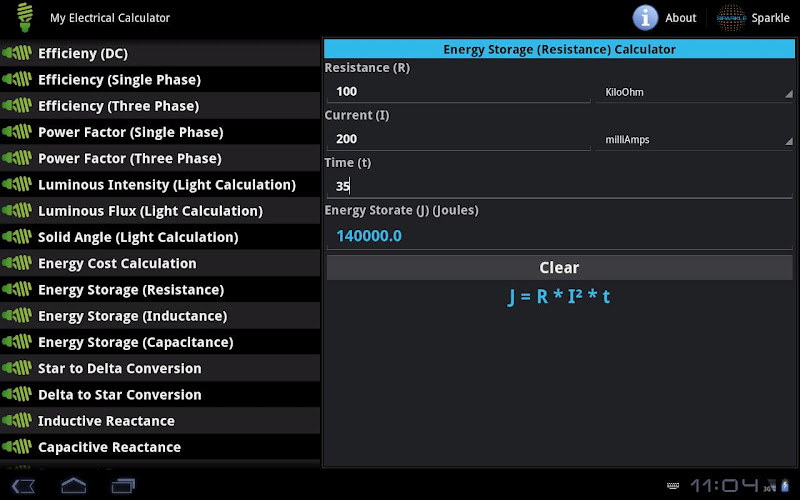Screen dimensions: 800x500
Task: Tap the Sparkle logo icon
Action: click(731, 18)
